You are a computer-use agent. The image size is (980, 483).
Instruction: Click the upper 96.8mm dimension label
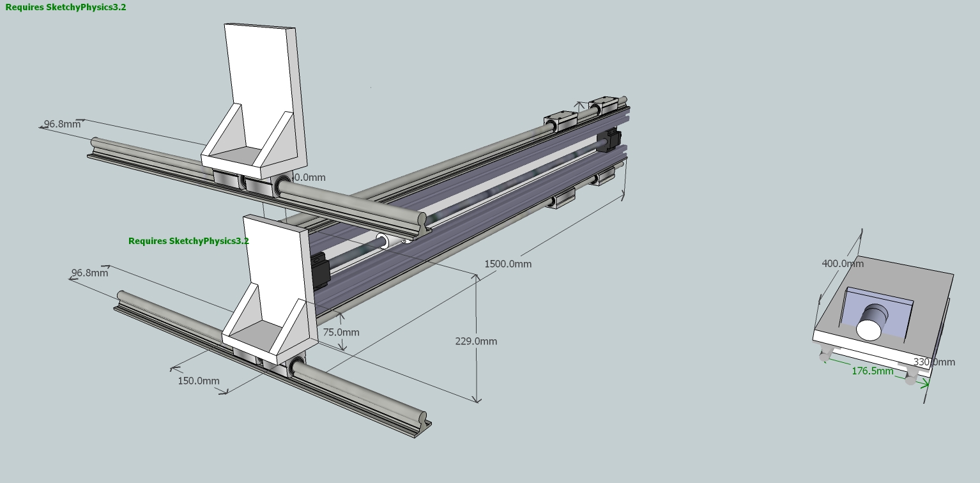pos(62,124)
